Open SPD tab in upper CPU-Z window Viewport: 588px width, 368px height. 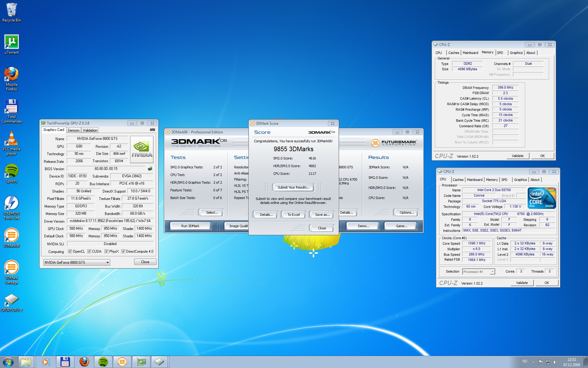coord(500,53)
